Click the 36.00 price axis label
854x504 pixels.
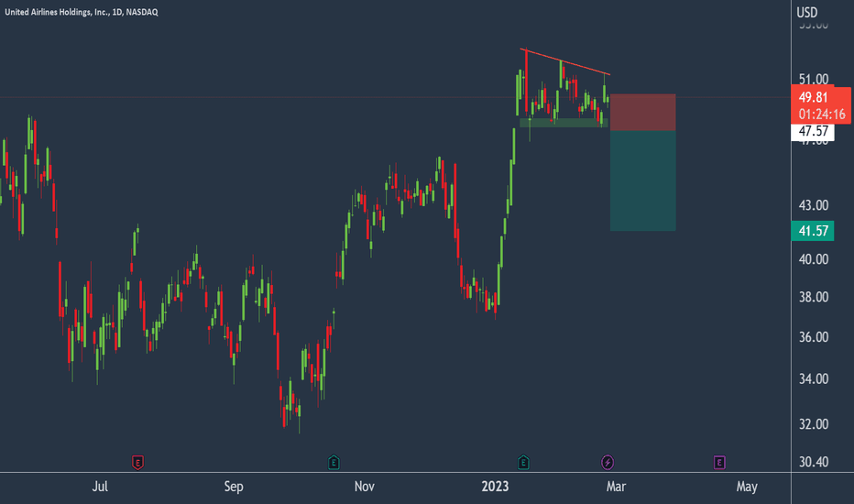814,337
